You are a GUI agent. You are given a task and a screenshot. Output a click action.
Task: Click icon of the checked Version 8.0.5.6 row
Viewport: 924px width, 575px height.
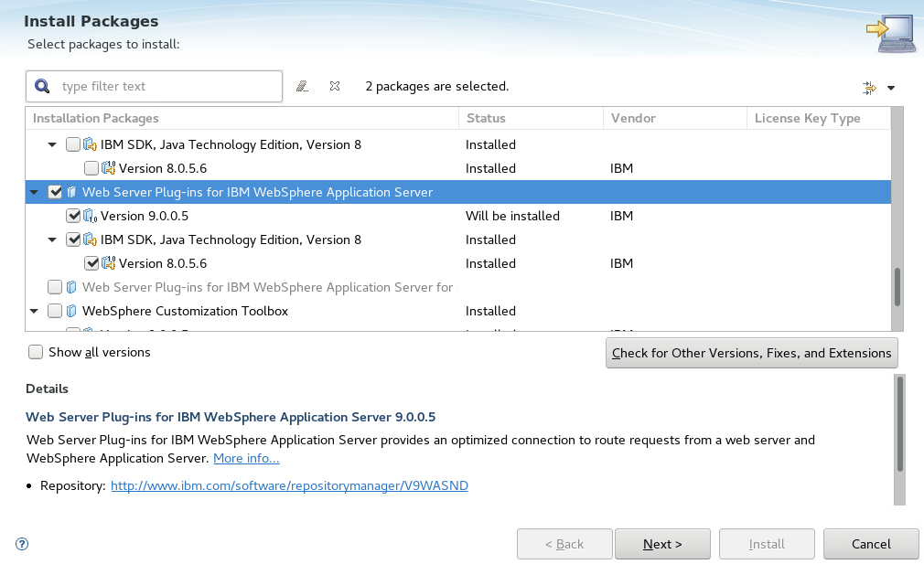(109, 263)
